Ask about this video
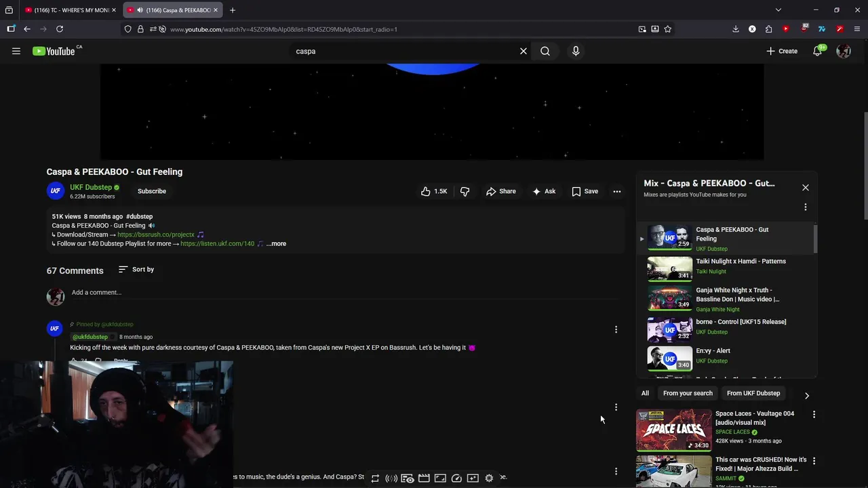 pyautogui.click(x=544, y=191)
